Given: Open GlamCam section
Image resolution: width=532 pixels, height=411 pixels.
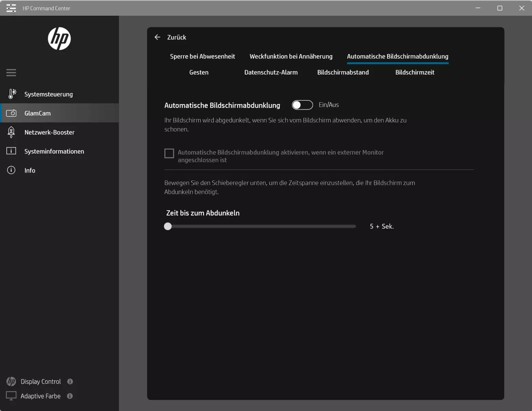Looking at the screenshot, I should pyautogui.click(x=59, y=113).
